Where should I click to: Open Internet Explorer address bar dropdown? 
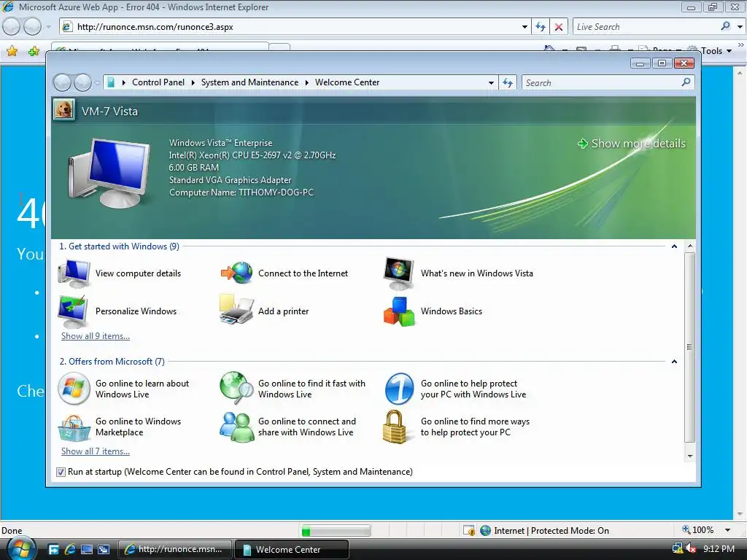point(525,27)
